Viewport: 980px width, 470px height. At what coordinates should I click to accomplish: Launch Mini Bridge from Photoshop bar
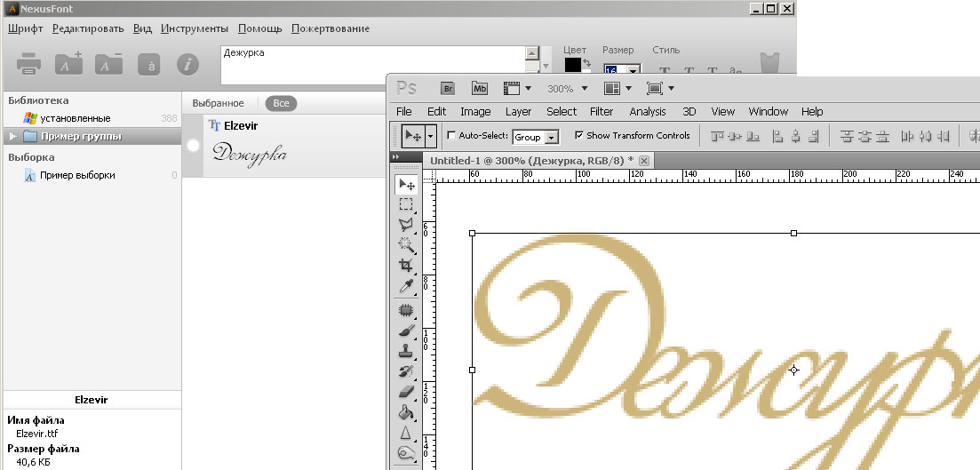[x=479, y=88]
